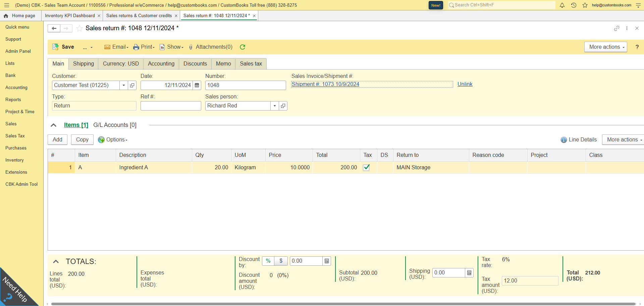Click the hamburger menu icon
Image resolution: width=644 pixels, height=306 pixels.
click(7, 5)
